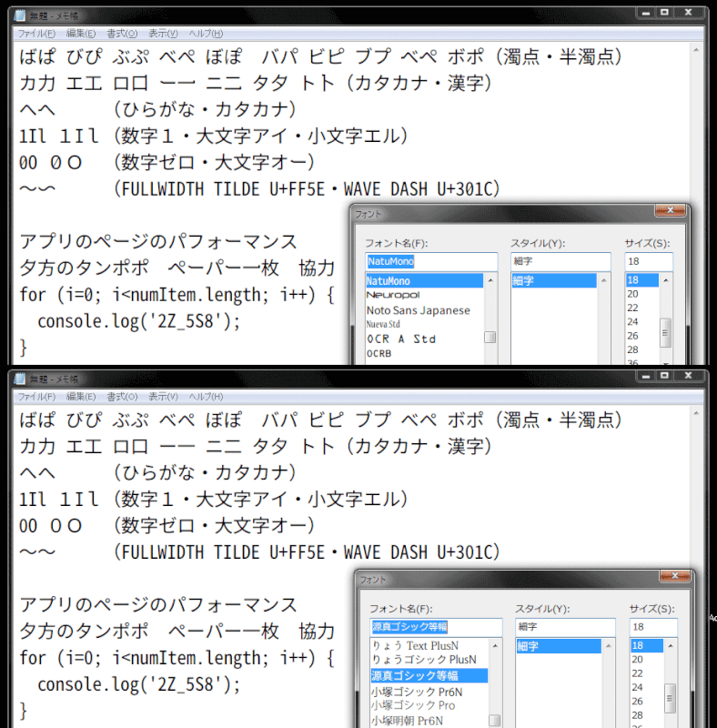The image size is (717, 728).
Task: Minimize the bottom Notepad window
Action: (645, 376)
